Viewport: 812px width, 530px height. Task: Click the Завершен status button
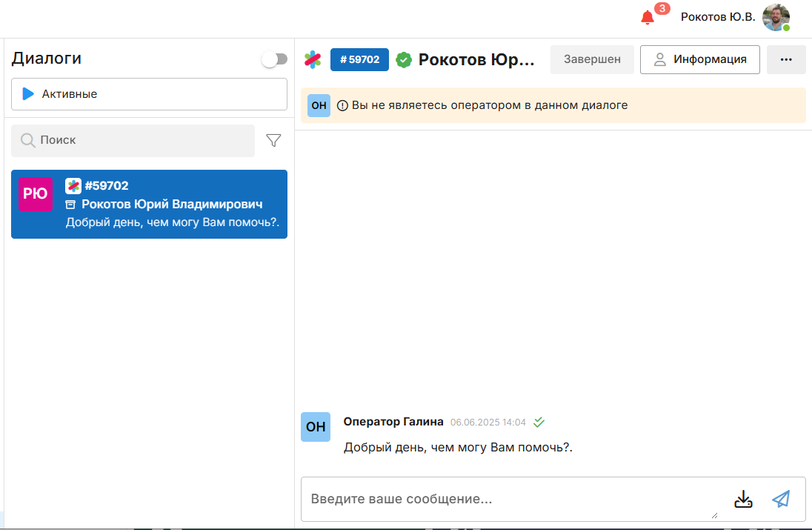click(592, 59)
